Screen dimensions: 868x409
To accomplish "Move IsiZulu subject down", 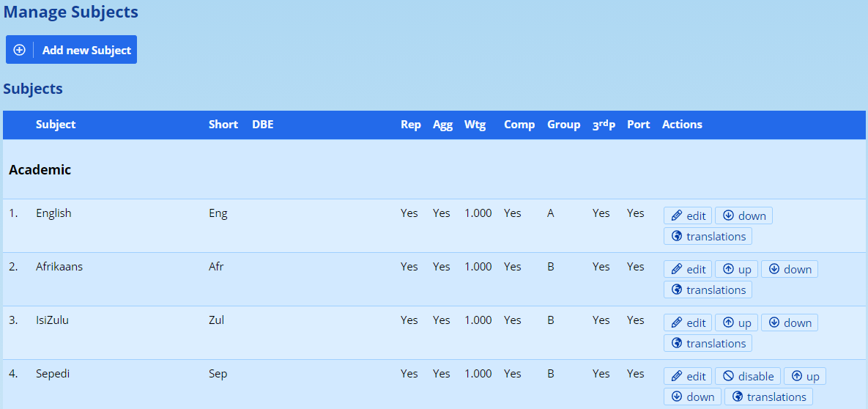I will point(789,323).
